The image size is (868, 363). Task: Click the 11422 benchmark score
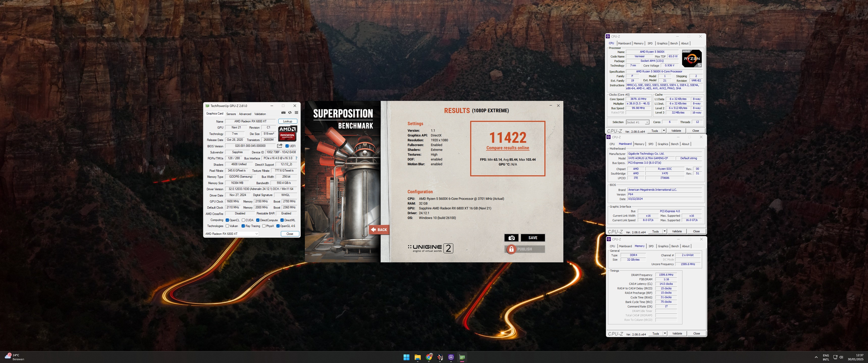tap(508, 137)
